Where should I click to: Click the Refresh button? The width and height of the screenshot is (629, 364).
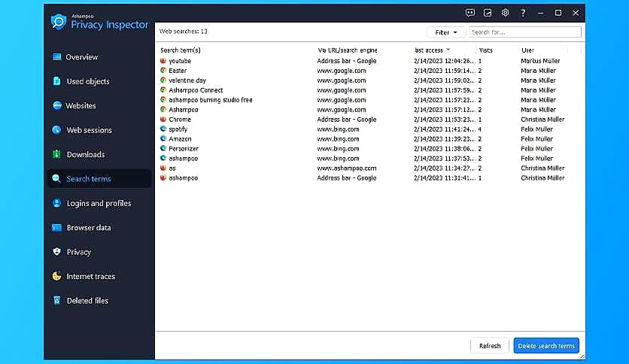[490, 346]
